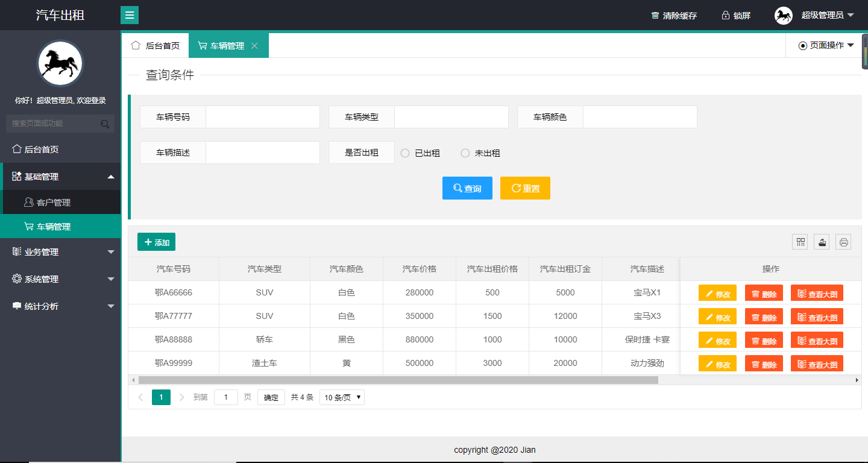Click the 车辆号码 input field
The image size is (868, 463).
click(x=263, y=117)
